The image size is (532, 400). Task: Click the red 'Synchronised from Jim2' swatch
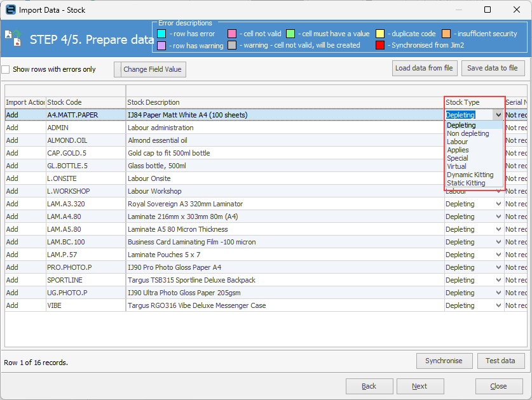tap(380, 45)
